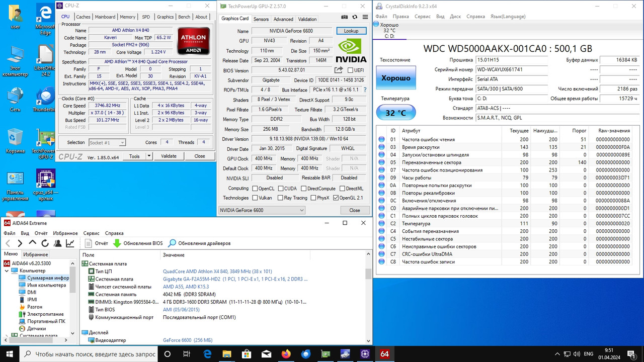
Task: Open the NVIDIA GeForce 6600 GPU dropdown
Action: click(263, 211)
